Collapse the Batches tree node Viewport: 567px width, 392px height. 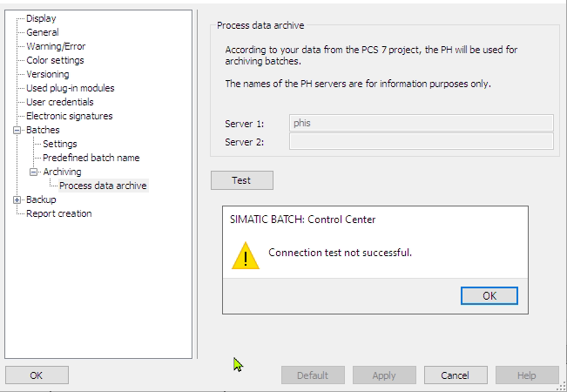(17, 130)
